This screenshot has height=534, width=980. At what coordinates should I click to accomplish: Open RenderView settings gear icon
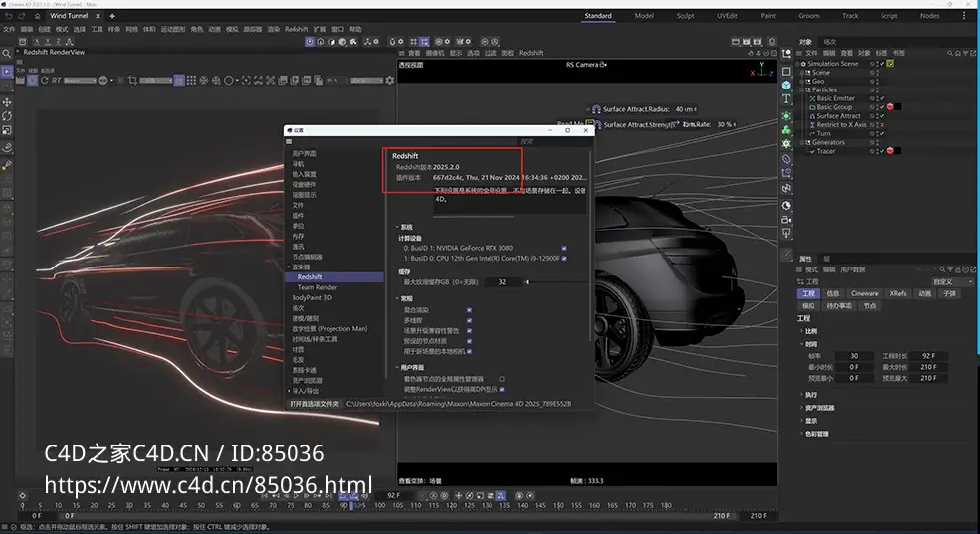point(390,80)
